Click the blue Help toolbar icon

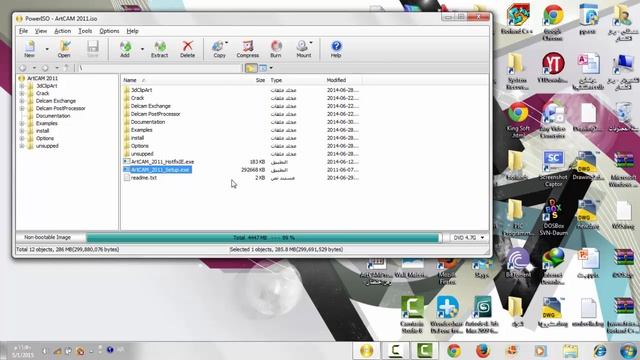tap(336, 49)
